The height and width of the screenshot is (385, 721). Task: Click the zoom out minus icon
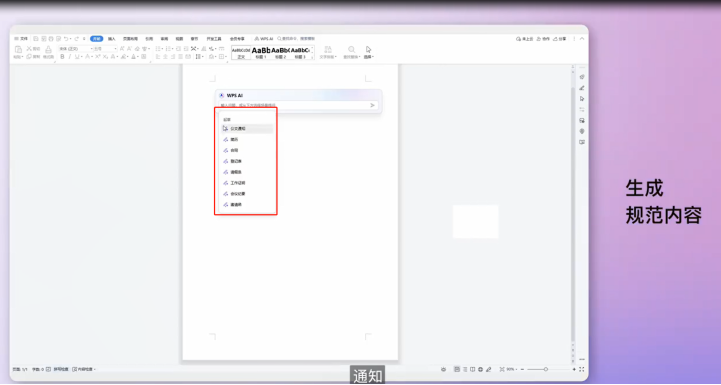pos(523,369)
